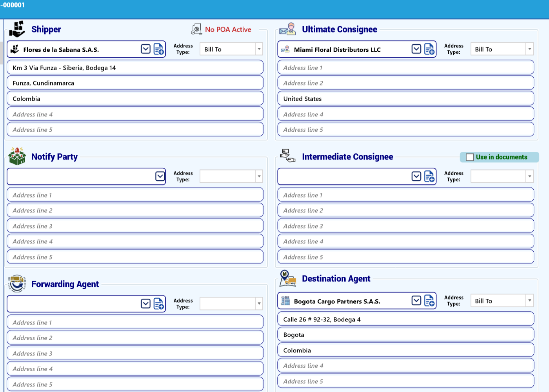The width and height of the screenshot is (549, 392).
Task: Click Shipper Address line 4 field
Action: pos(135,114)
